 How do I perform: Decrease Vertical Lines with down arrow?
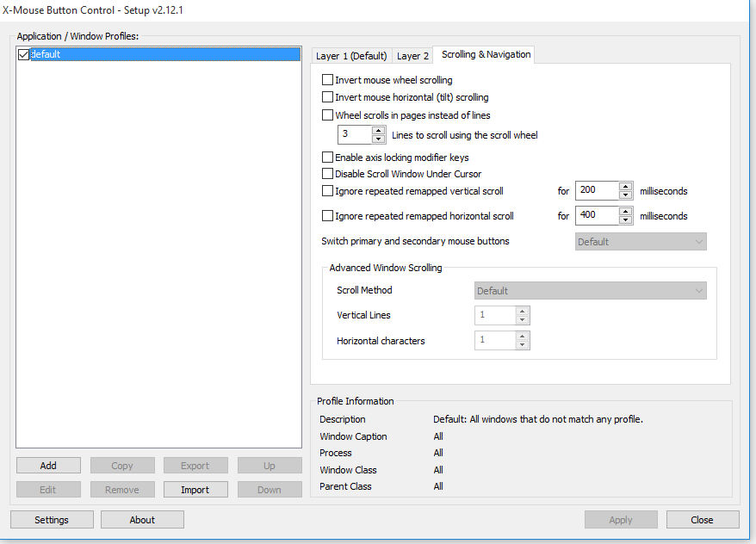[x=523, y=319]
